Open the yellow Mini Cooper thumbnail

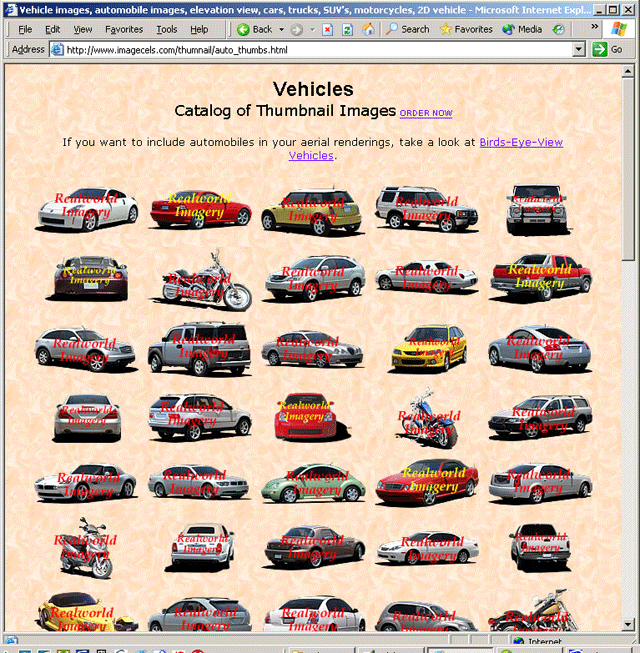pos(313,212)
